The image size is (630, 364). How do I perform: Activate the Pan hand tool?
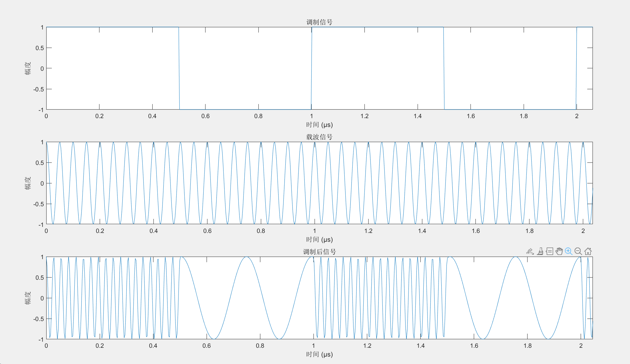tap(559, 251)
